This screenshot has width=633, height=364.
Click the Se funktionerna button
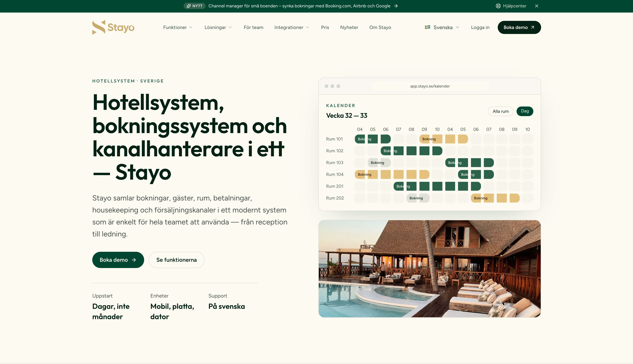pos(176,260)
